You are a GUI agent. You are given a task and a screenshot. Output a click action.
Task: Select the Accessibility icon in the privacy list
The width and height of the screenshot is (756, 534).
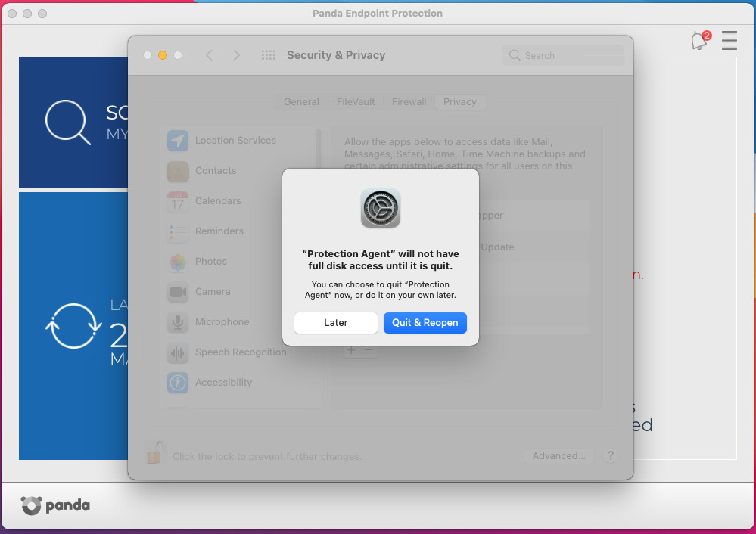tap(178, 383)
